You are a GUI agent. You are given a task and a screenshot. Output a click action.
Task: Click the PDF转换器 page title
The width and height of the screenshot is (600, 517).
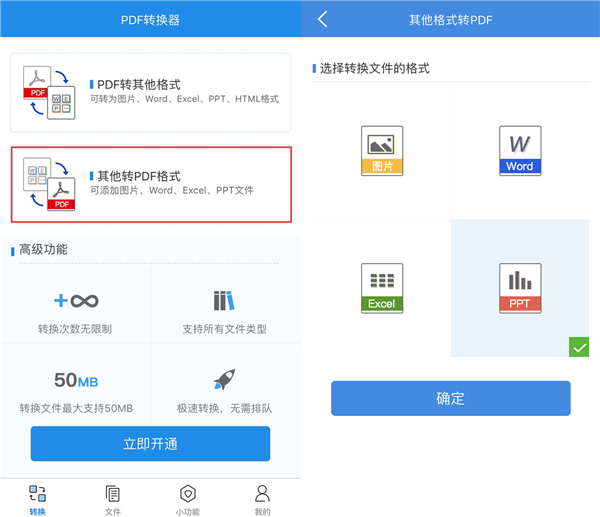click(150, 20)
